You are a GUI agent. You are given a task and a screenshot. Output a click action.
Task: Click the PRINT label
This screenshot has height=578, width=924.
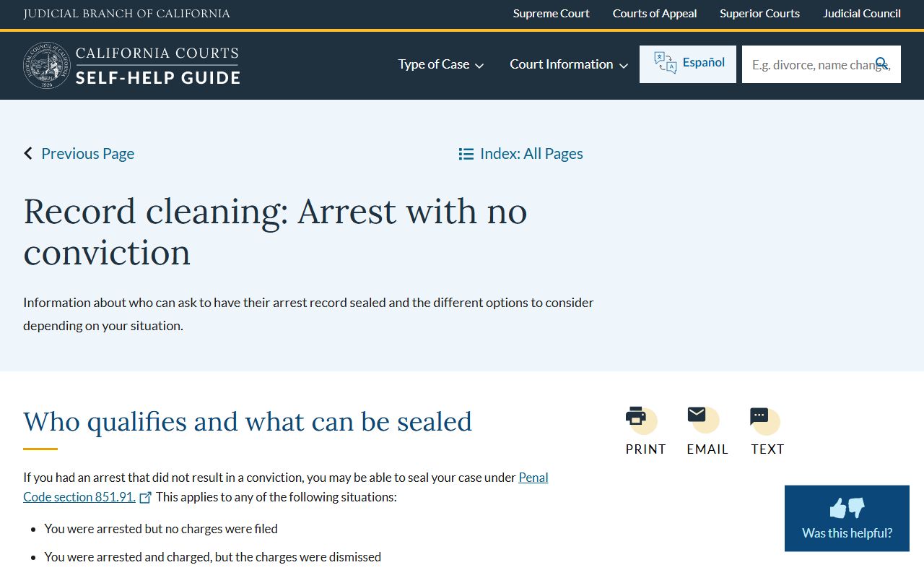tap(645, 449)
